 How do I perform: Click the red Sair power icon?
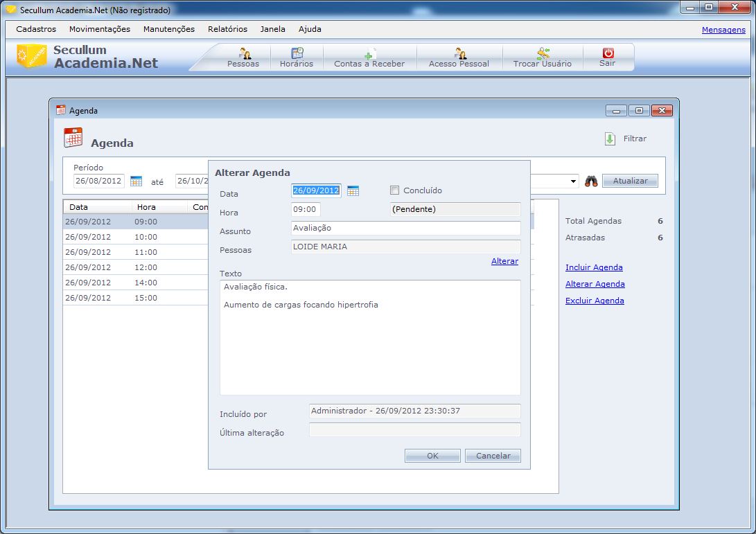point(608,53)
